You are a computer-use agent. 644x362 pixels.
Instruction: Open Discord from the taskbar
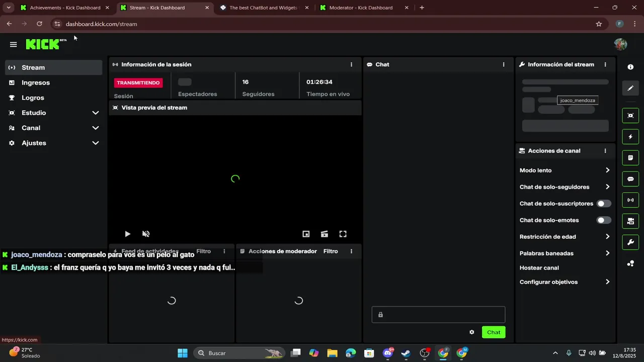[388, 353]
